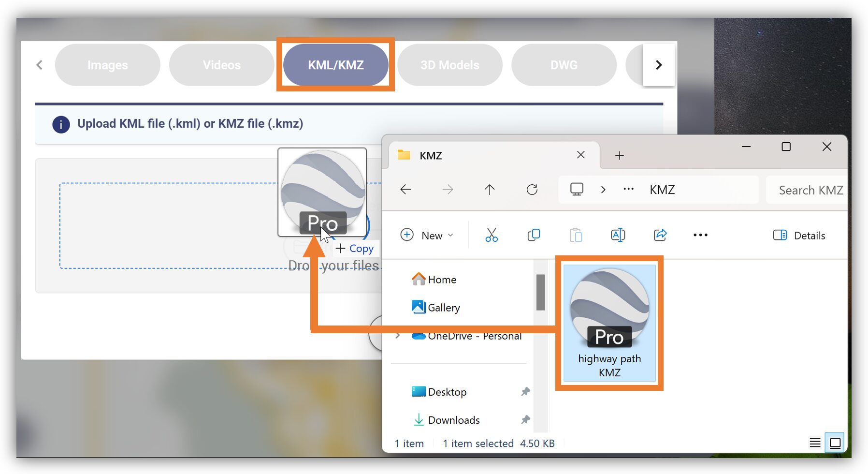
Task: Minimize the File Explorer window
Action: pyautogui.click(x=746, y=147)
